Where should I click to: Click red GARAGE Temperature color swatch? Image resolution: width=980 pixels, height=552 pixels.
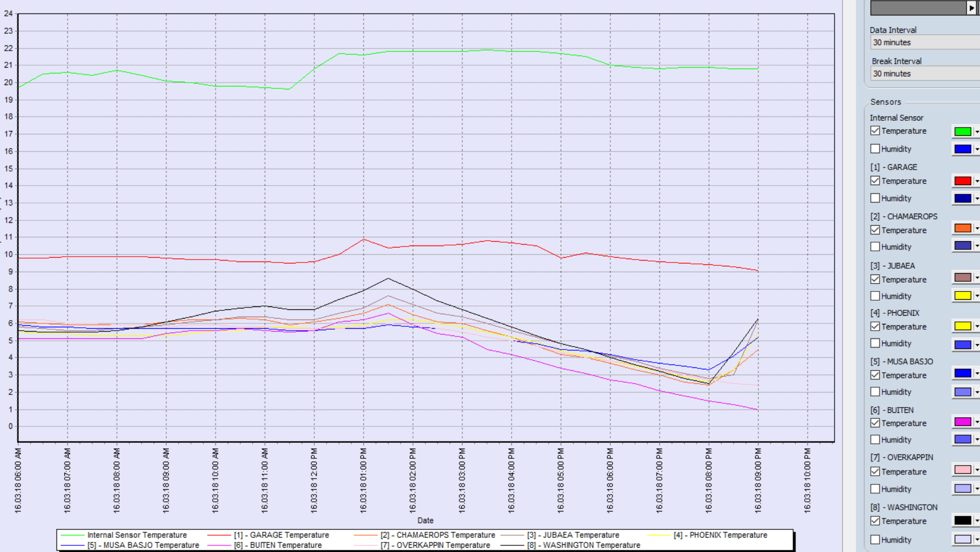coord(962,181)
